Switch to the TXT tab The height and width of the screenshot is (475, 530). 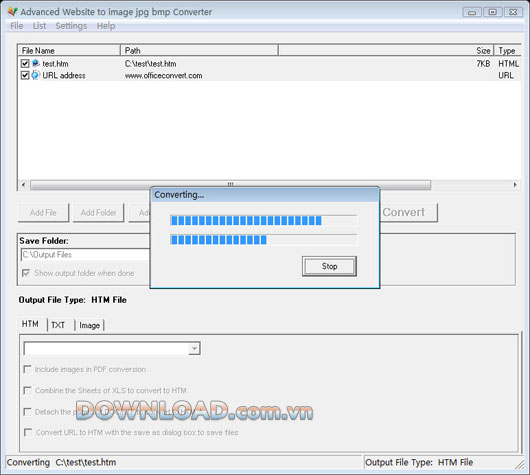click(58, 325)
